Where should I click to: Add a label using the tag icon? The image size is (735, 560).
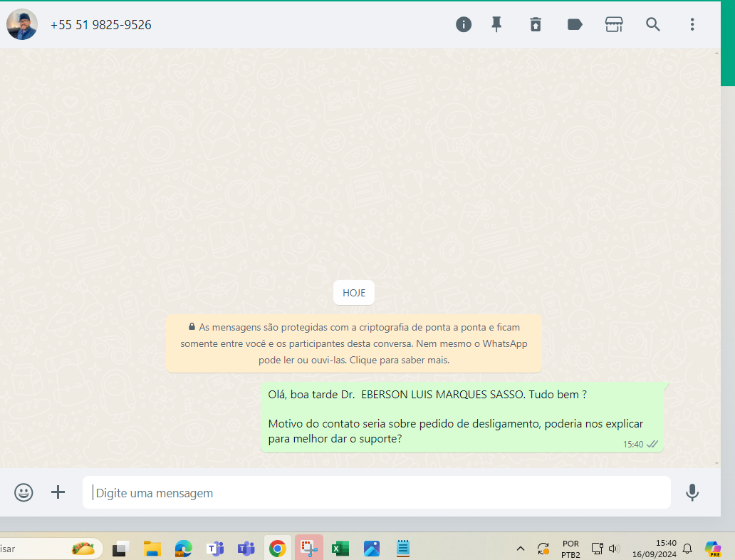[x=575, y=24]
